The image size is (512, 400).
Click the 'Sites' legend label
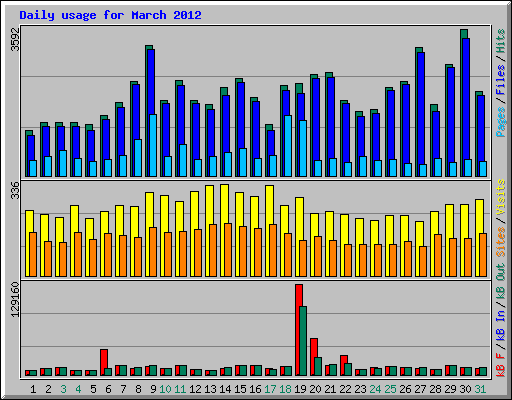pyautogui.click(x=501, y=242)
